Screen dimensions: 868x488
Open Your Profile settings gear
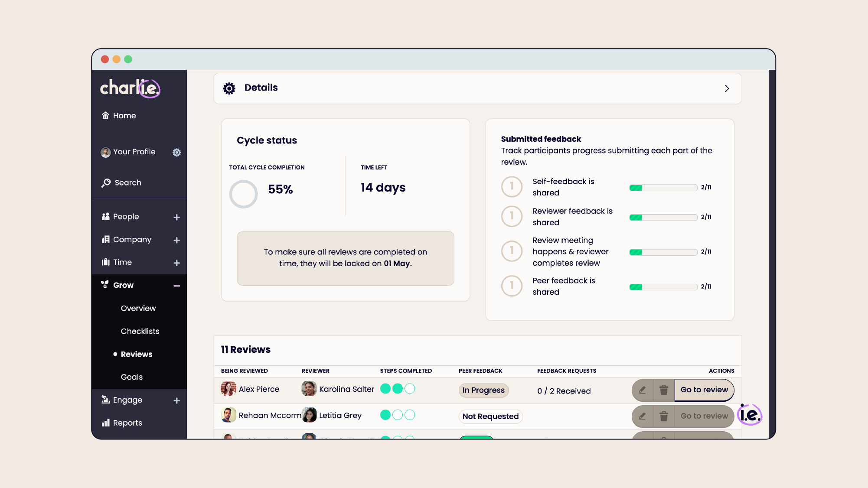click(x=176, y=152)
